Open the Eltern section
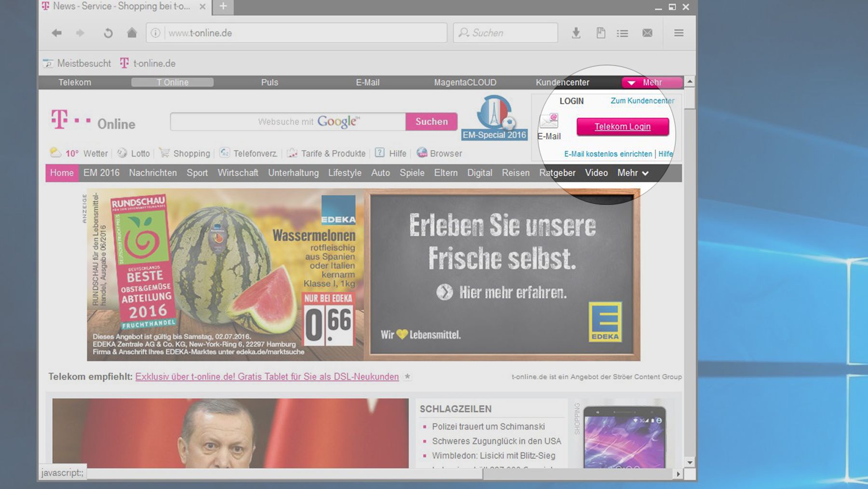Viewport: 868px width, 489px height. [x=446, y=173]
